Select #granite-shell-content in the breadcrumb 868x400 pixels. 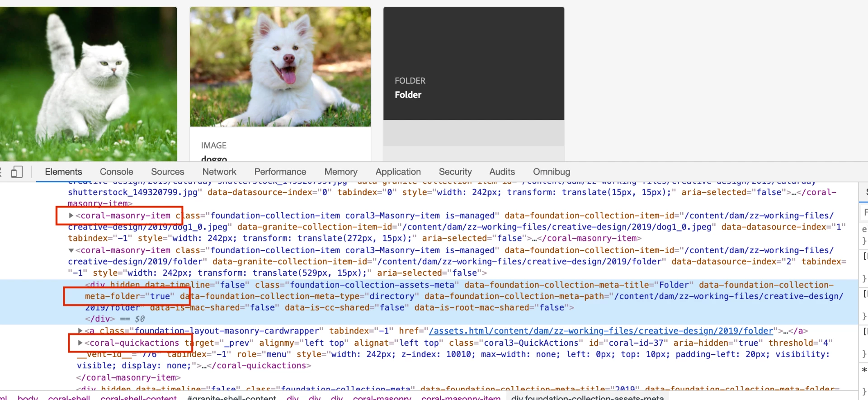pos(231,397)
